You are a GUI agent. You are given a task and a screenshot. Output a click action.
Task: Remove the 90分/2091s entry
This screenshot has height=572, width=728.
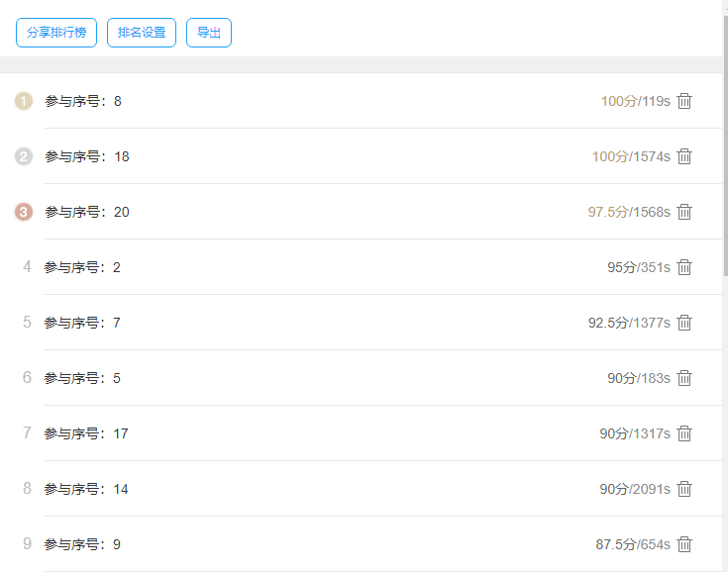(684, 489)
